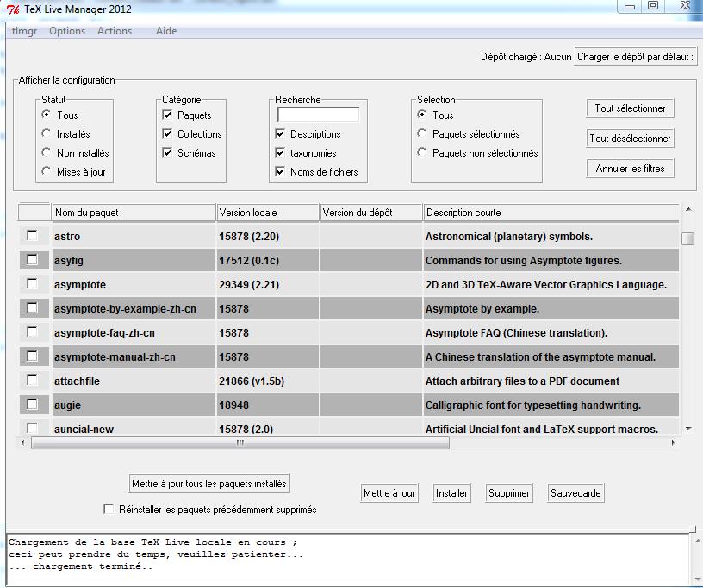703x588 pixels.
Task: Click the package list scroll up arrow
Action: [x=688, y=209]
